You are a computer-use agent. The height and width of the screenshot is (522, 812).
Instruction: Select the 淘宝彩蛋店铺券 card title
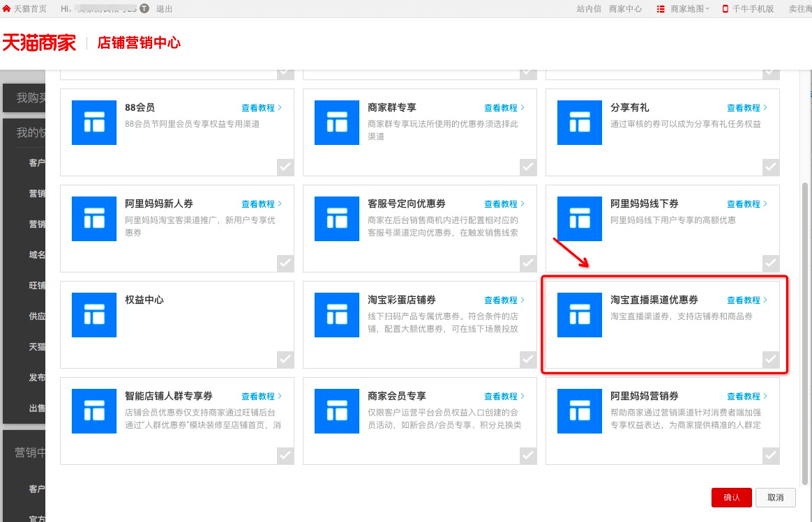click(x=402, y=300)
